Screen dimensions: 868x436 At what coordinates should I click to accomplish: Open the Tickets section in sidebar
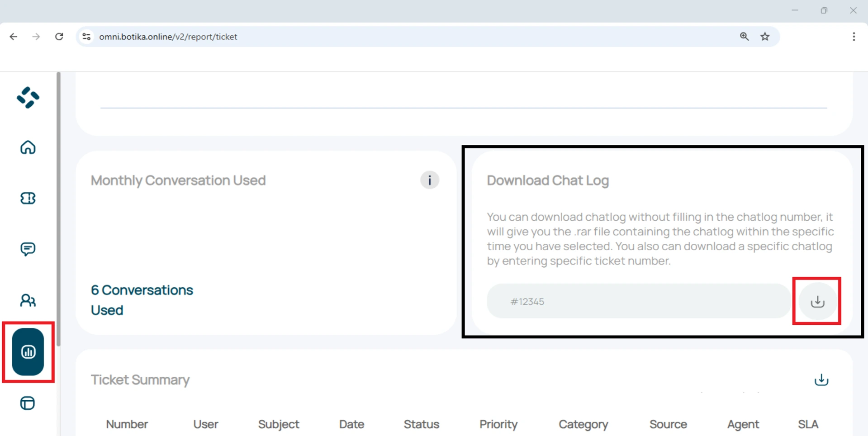(28, 198)
